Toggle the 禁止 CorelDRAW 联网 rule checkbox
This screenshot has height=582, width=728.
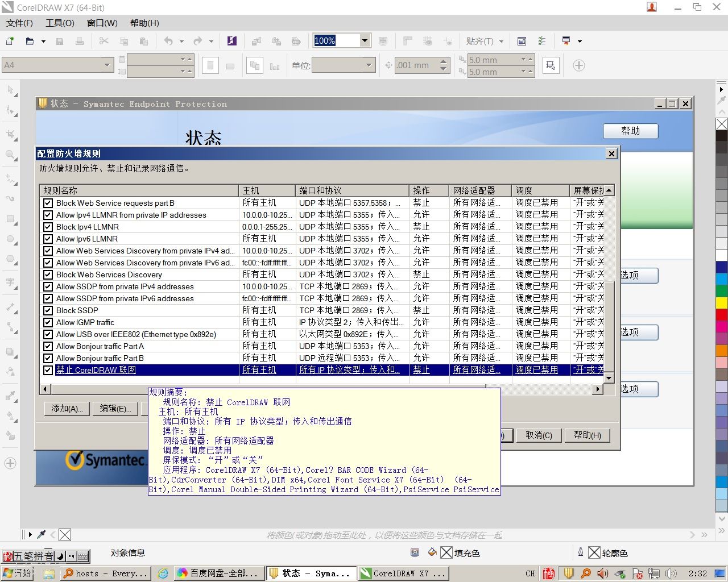click(48, 370)
